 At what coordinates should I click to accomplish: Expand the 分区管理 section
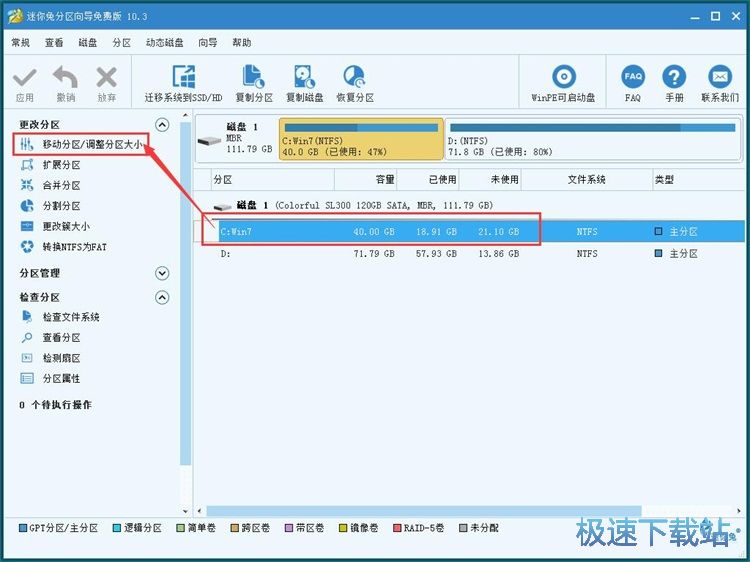(162, 273)
